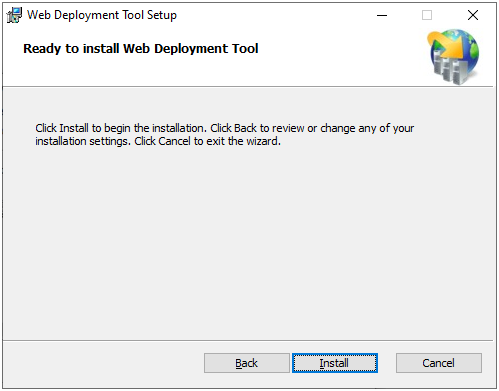The height and width of the screenshot is (391, 499).
Task: Click the 'Web Deployment Tool Setup' window title
Action: click(x=102, y=15)
